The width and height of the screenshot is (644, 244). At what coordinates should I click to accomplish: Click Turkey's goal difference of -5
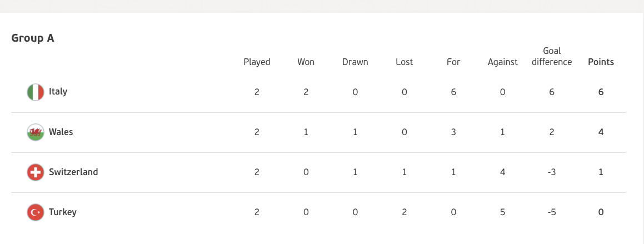(552, 212)
